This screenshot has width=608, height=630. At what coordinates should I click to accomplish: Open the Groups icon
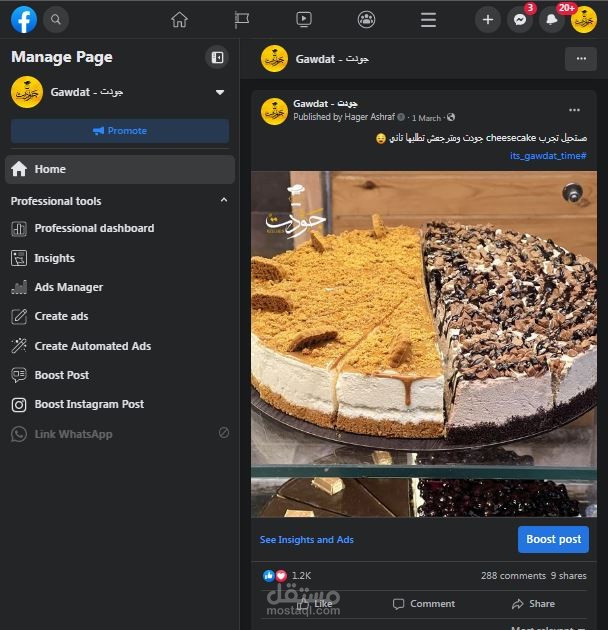click(366, 19)
